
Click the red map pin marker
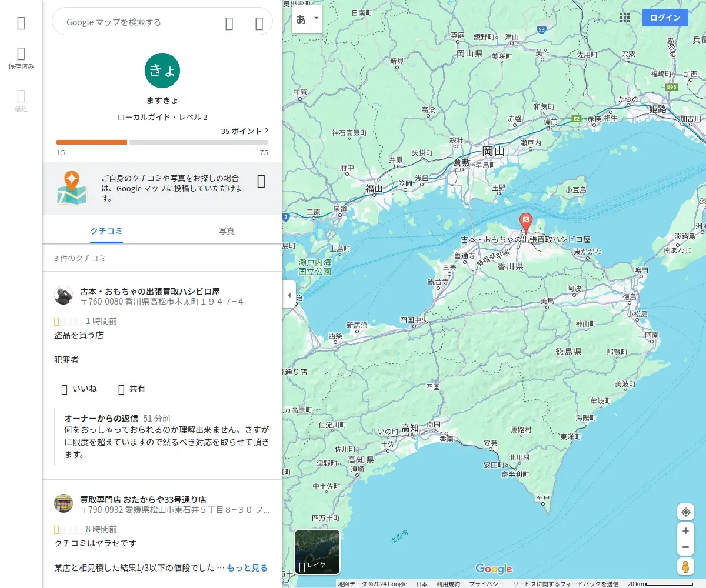pos(526,222)
